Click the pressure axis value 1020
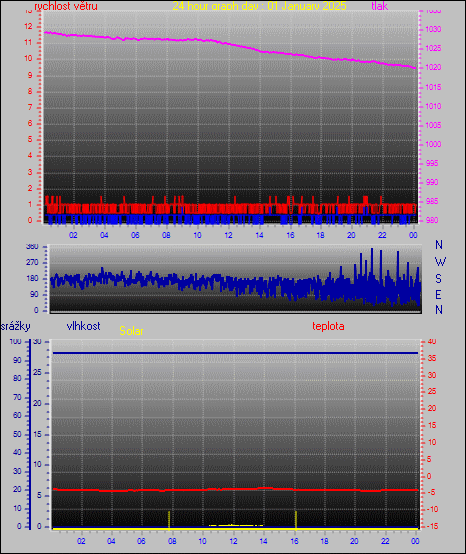The image size is (466, 554). [433, 67]
